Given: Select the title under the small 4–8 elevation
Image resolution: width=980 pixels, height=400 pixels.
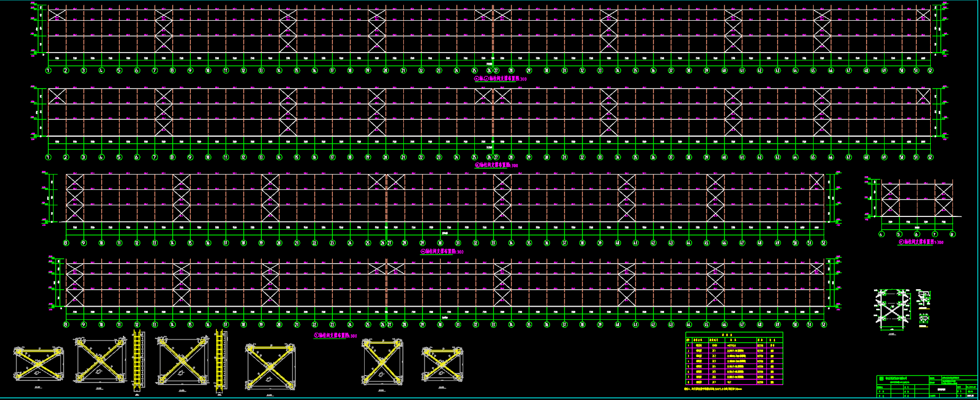Looking at the screenshot, I should [x=921, y=242].
